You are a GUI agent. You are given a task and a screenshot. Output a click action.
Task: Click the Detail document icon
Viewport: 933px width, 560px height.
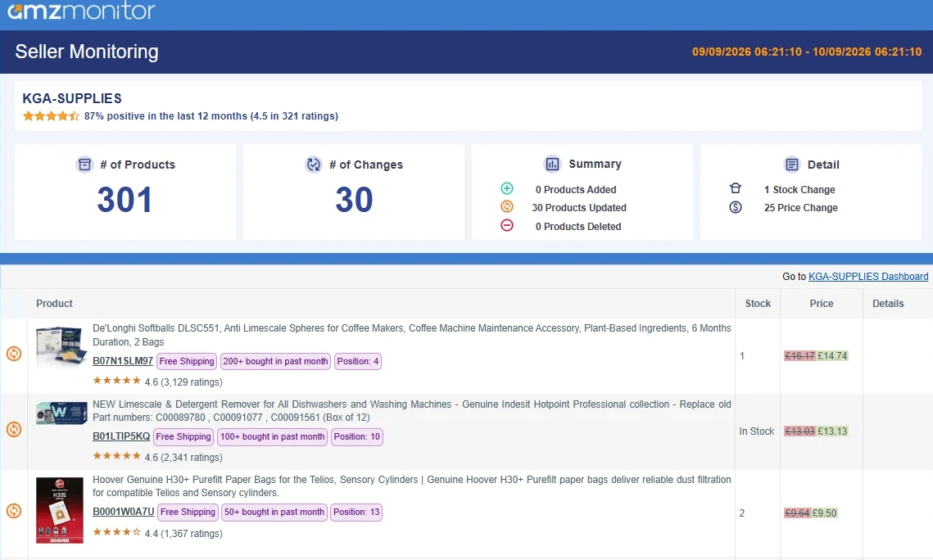(792, 164)
